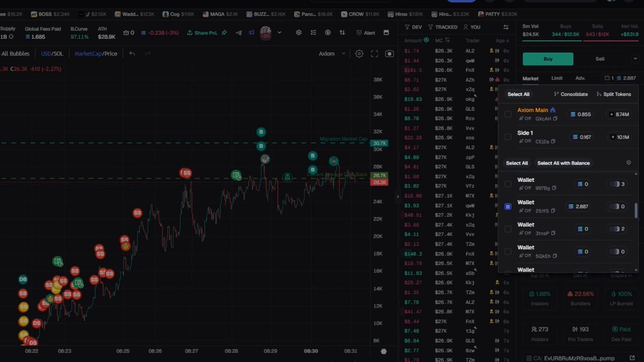Check the wallet 997Bg checkbox

point(508,184)
